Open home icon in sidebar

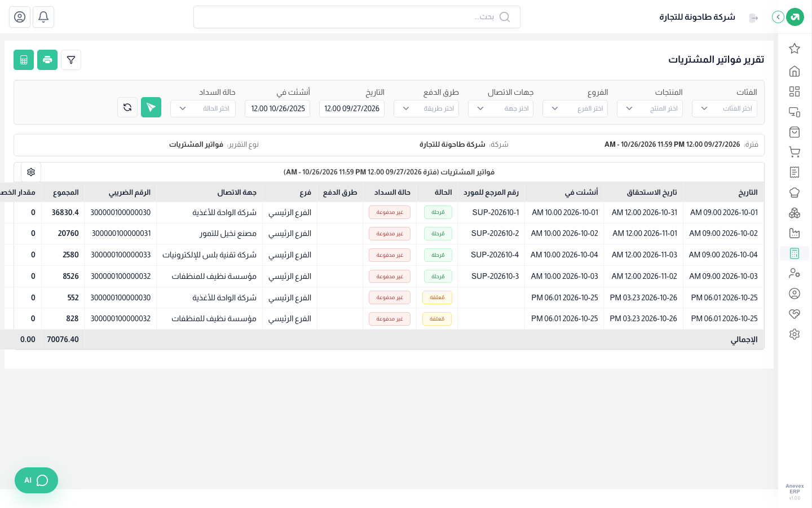coord(795,71)
